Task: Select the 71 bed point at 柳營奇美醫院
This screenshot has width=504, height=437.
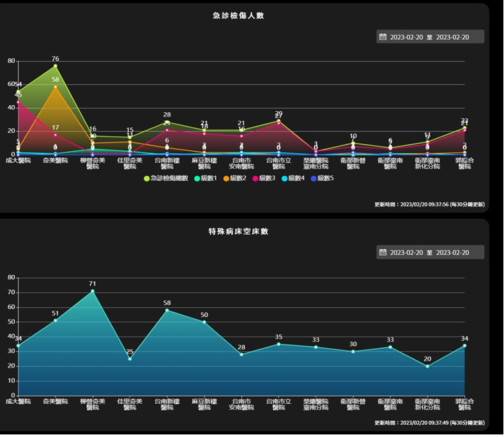Action: (93, 291)
